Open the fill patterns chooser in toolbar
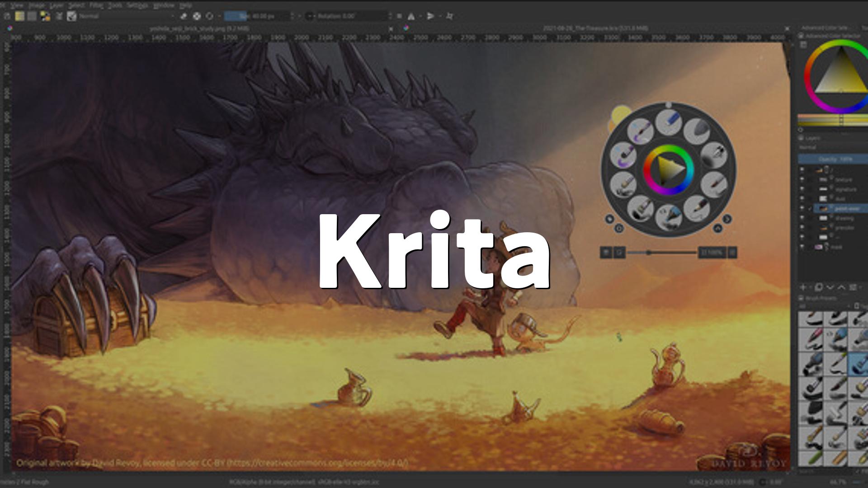Viewport: 868px width, 488px height. pyautogui.click(x=32, y=16)
